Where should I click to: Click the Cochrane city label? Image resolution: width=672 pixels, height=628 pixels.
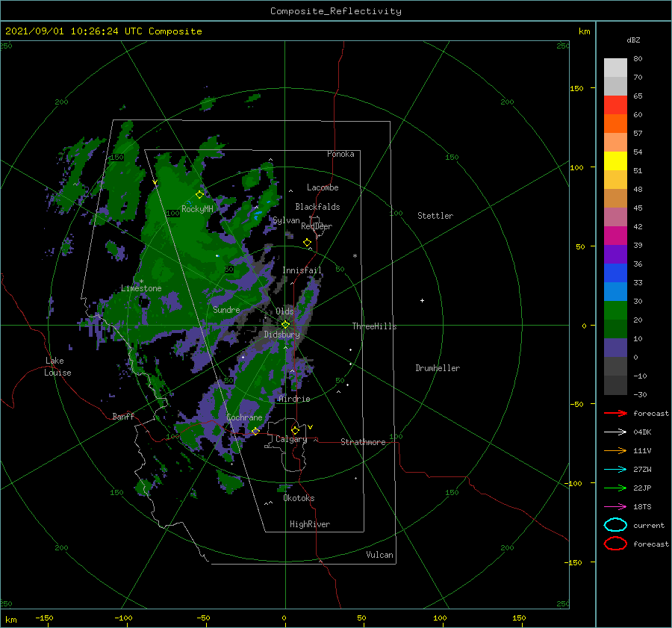click(244, 417)
